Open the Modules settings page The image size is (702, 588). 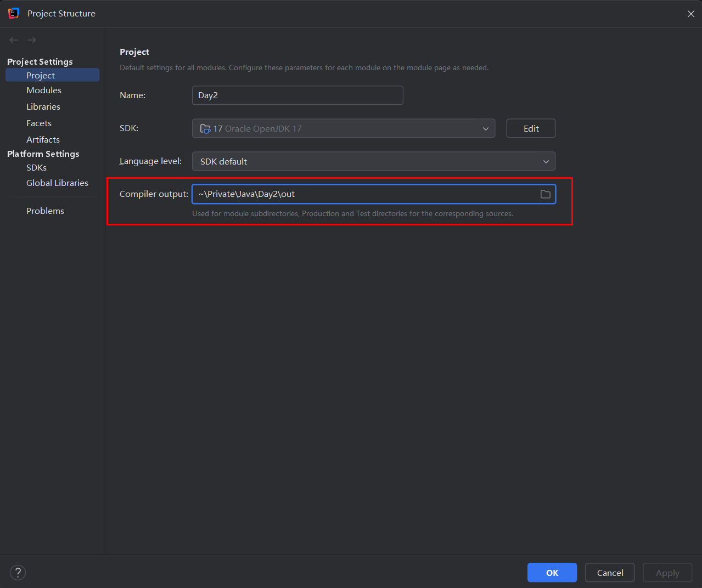click(44, 90)
